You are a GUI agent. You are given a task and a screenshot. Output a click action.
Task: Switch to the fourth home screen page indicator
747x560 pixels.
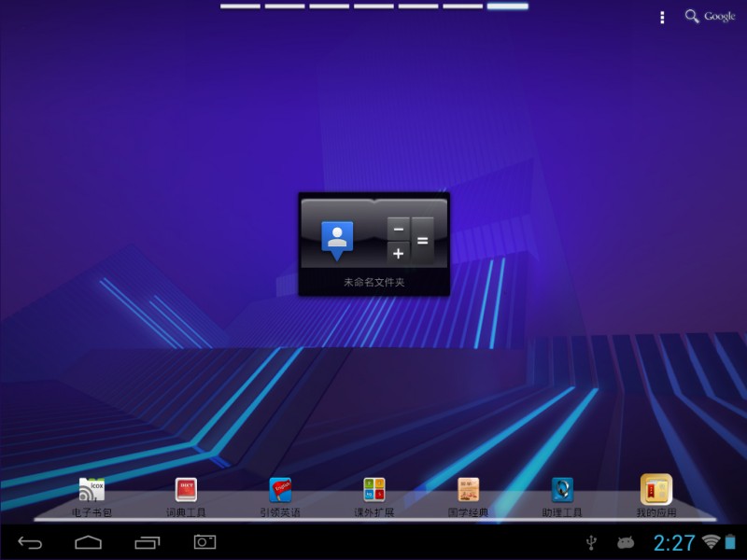pos(374,7)
